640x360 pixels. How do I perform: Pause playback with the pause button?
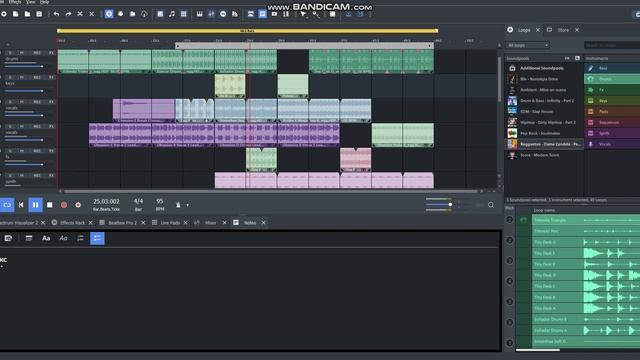click(x=36, y=205)
